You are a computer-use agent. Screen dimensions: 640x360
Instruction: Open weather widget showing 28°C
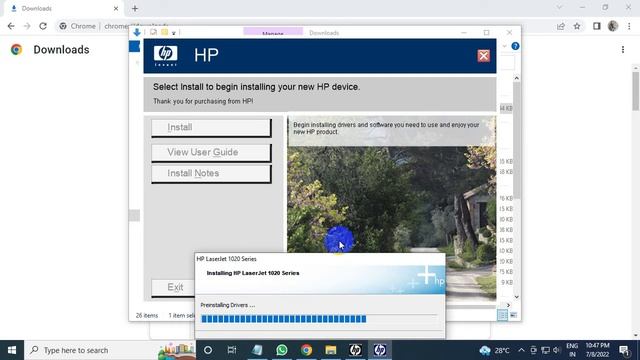click(495, 350)
